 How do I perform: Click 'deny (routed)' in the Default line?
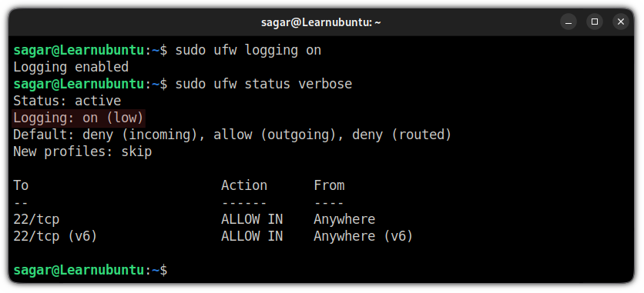tap(401, 135)
